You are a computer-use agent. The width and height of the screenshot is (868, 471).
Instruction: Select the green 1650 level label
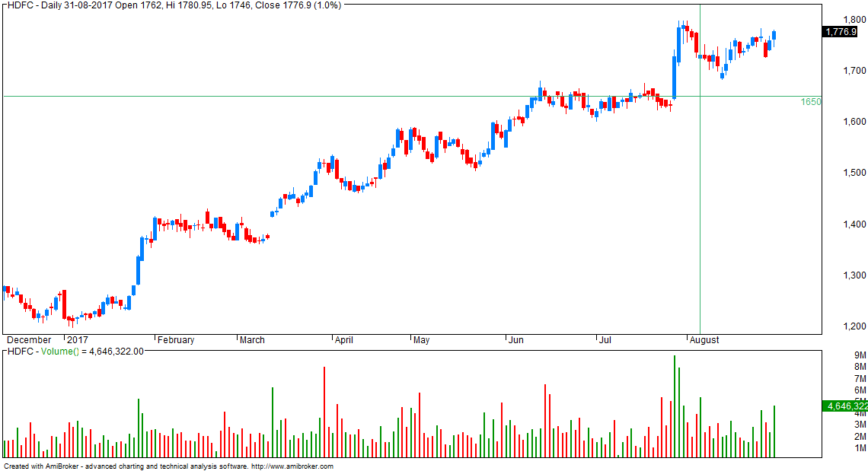click(810, 102)
